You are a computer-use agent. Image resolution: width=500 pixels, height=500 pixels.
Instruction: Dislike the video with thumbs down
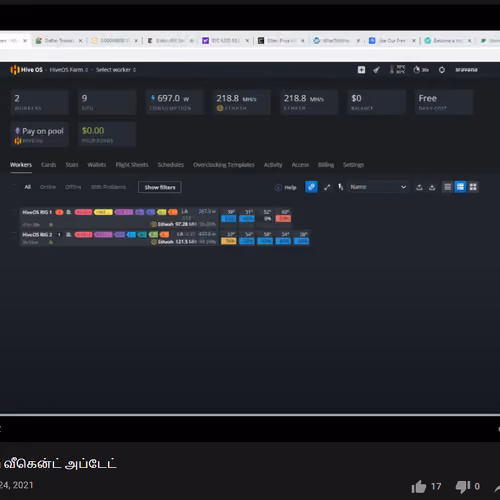[463, 487]
